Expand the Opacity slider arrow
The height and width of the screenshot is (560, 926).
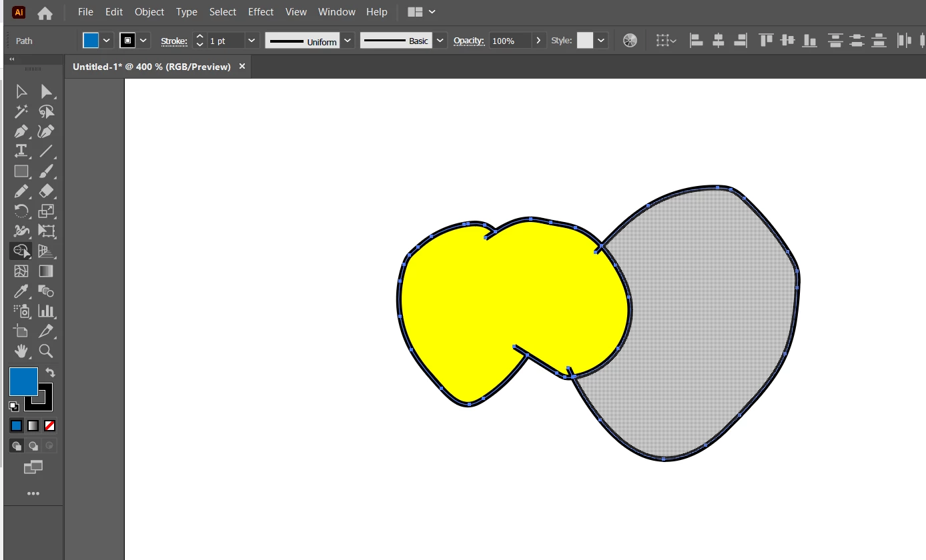click(x=539, y=41)
